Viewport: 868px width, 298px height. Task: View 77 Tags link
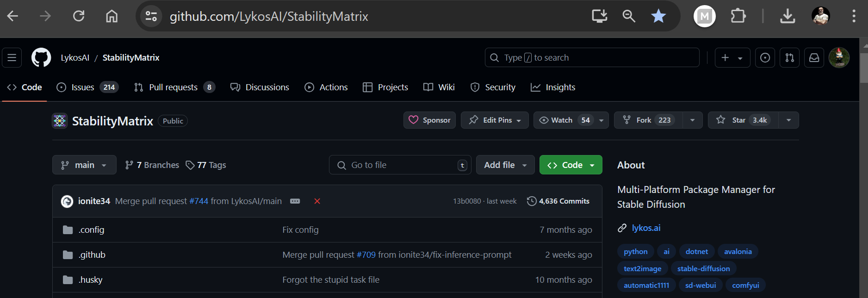point(206,165)
